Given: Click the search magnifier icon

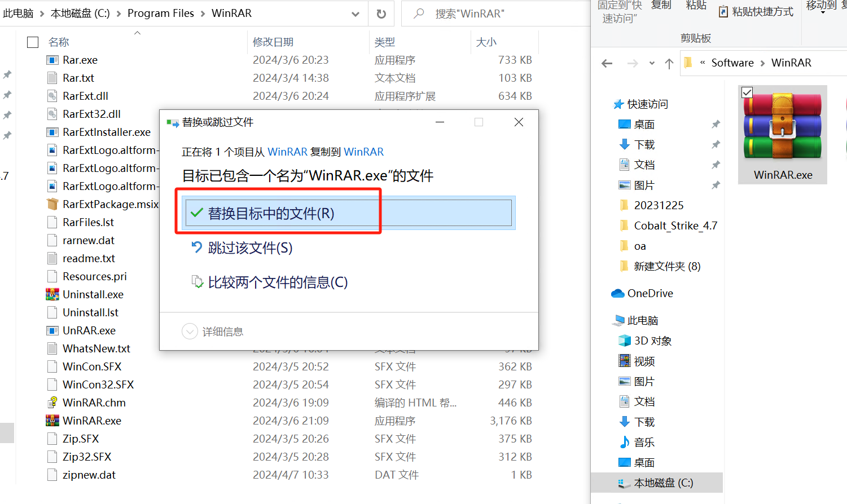Looking at the screenshot, I should [x=419, y=13].
